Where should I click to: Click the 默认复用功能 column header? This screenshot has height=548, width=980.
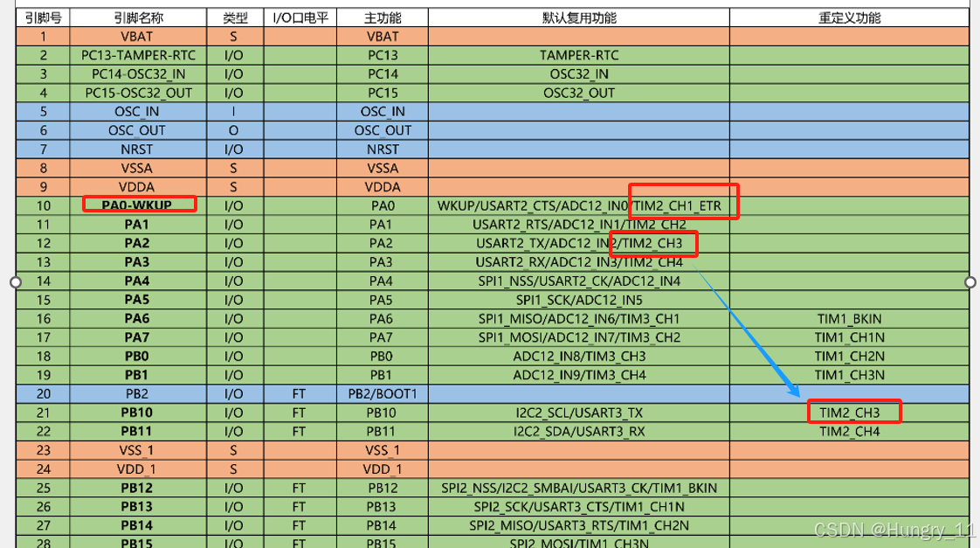point(579,17)
